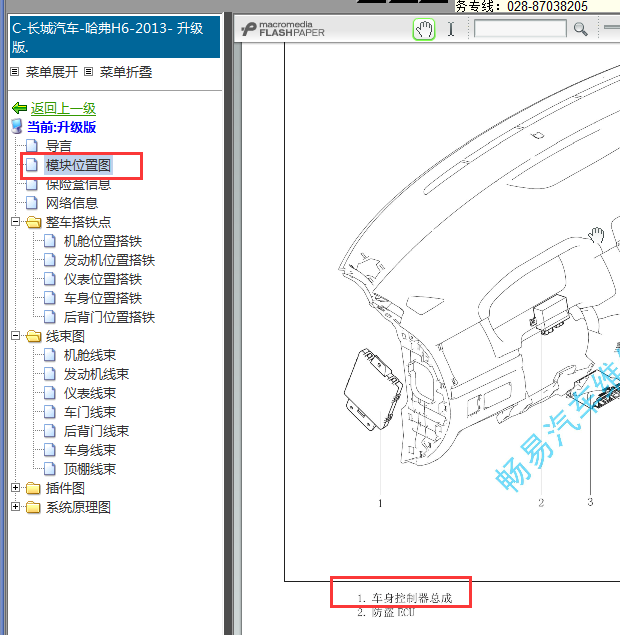
Task: Click the page icon next to 网络信息
Action: [x=32, y=202]
